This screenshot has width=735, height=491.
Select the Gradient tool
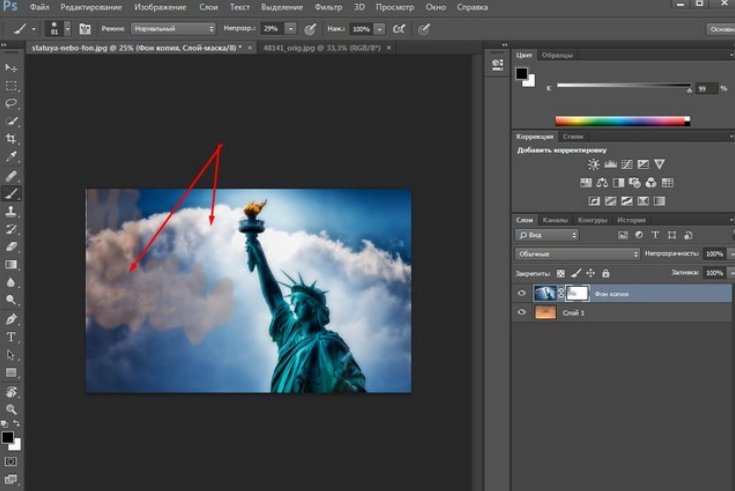(x=11, y=264)
